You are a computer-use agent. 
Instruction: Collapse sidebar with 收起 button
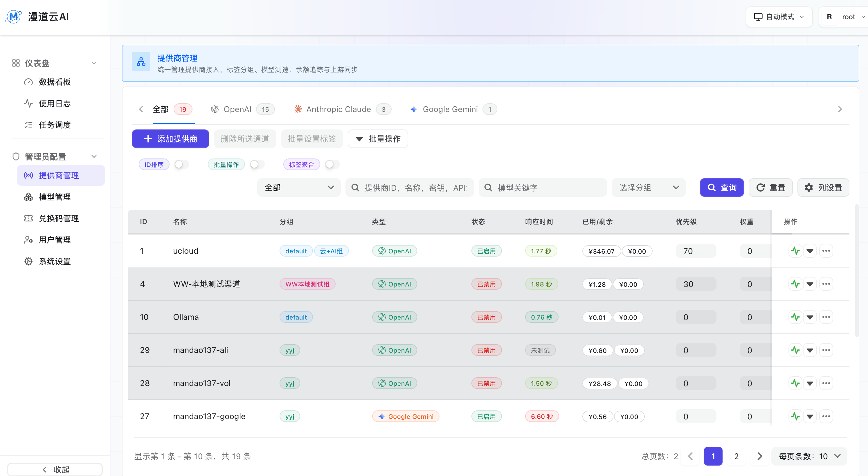tap(55, 470)
